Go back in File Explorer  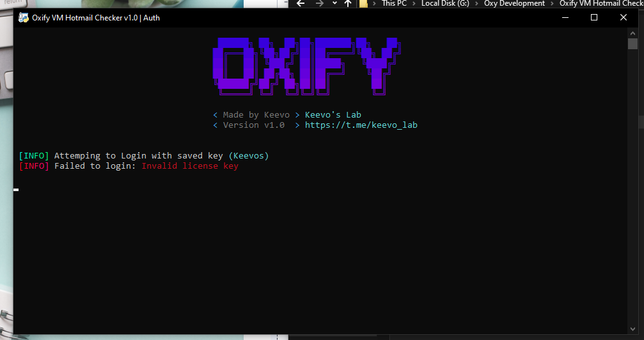coord(301,3)
